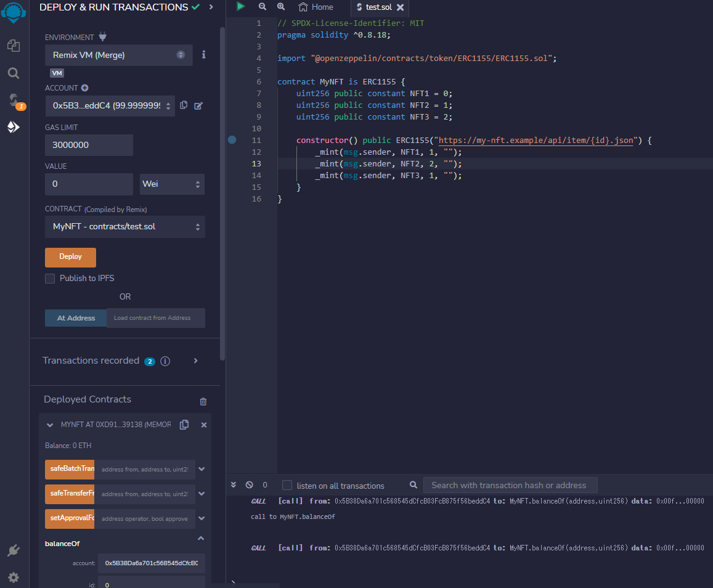This screenshot has width=713, height=588.
Task: Click the At Address button
Action: tap(75, 318)
